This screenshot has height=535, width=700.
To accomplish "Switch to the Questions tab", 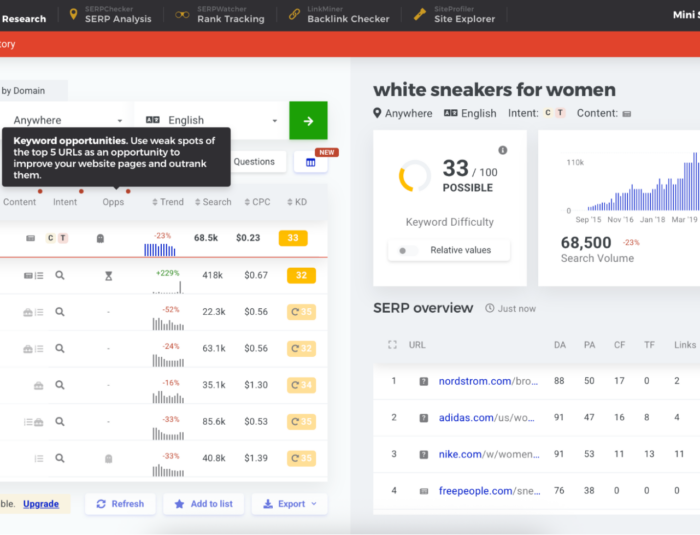I will click(x=253, y=162).
